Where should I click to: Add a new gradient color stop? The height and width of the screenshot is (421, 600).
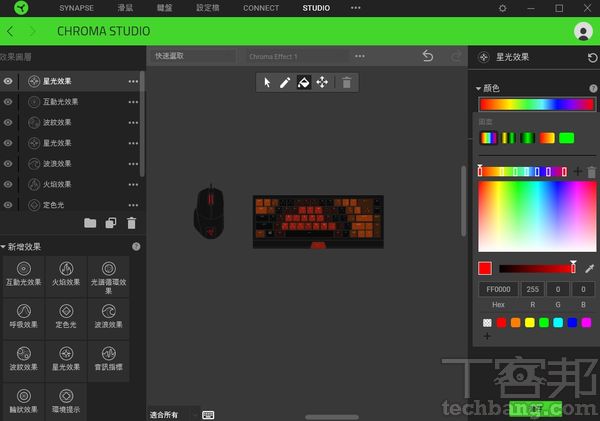[x=577, y=171]
